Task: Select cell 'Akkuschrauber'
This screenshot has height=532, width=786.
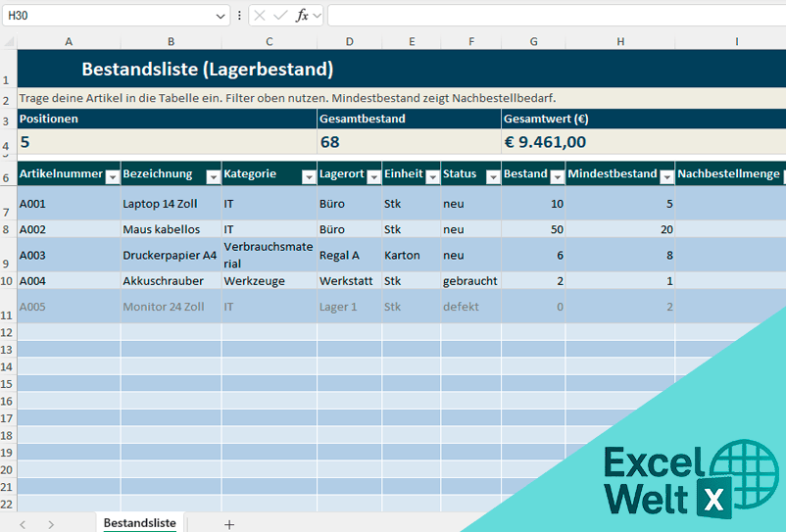Action: [171, 280]
